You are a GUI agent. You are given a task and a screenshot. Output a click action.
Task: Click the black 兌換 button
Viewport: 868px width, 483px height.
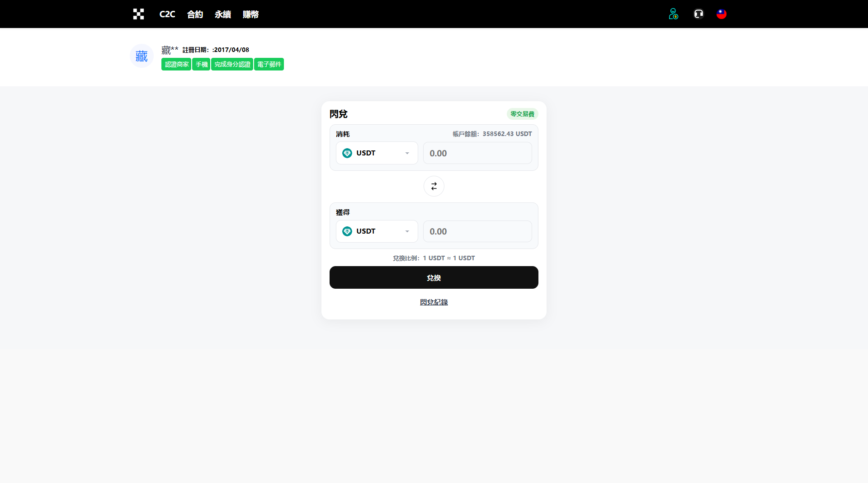434,277
